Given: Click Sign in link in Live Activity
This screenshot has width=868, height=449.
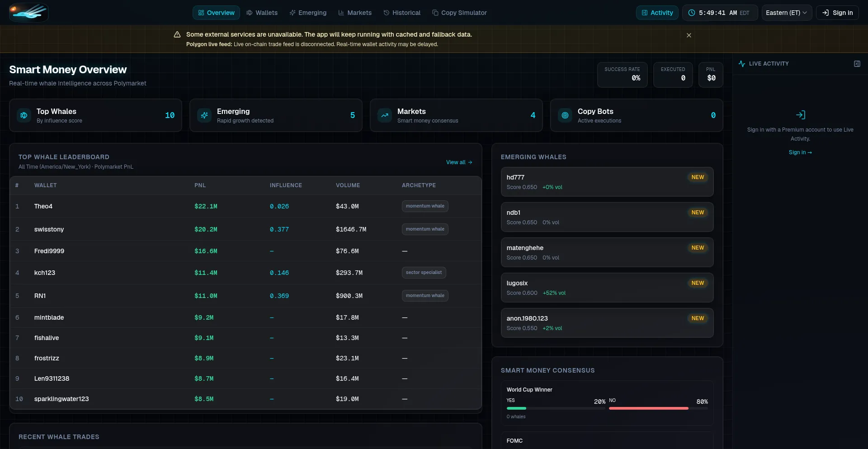Looking at the screenshot, I should pyautogui.click(x=800, y=152).
